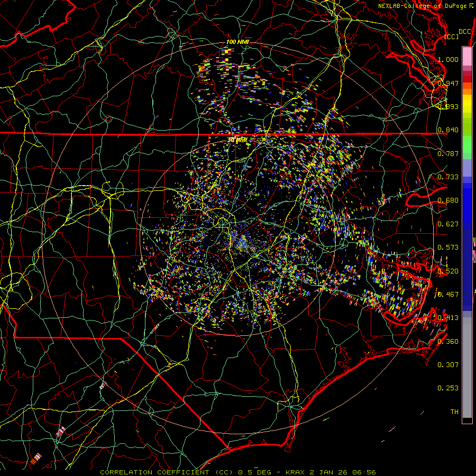The width and height of the screenshot is (476, 476).
Task: Click the 50 NMI range ring label
Action: coord(237,140)
